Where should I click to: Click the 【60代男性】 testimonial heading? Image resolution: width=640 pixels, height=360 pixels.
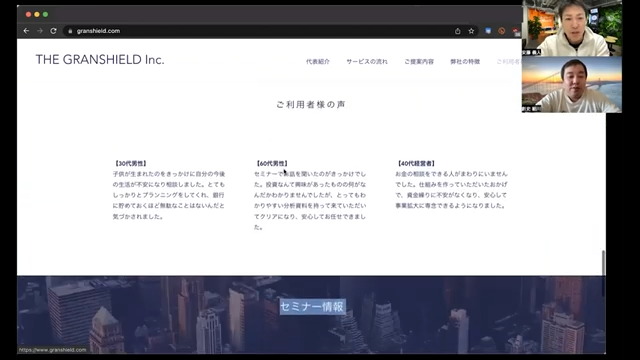(x=272, y=163)
